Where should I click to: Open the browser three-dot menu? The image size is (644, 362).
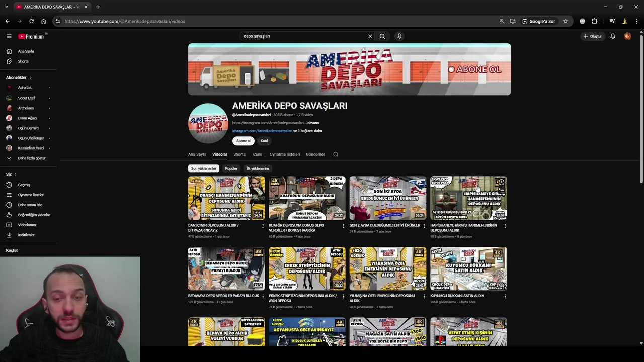pyautogui.click(x=637, y=21)
